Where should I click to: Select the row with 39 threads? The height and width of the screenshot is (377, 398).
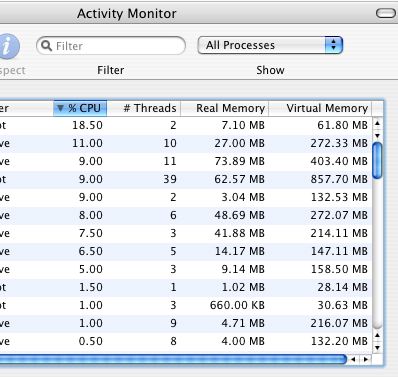click(x=186, y=179)
